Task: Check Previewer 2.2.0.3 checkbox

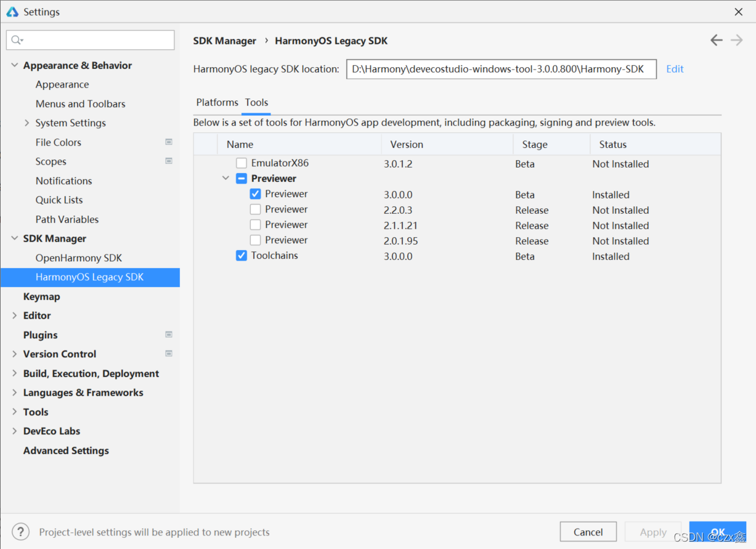Action: point(256,209)
